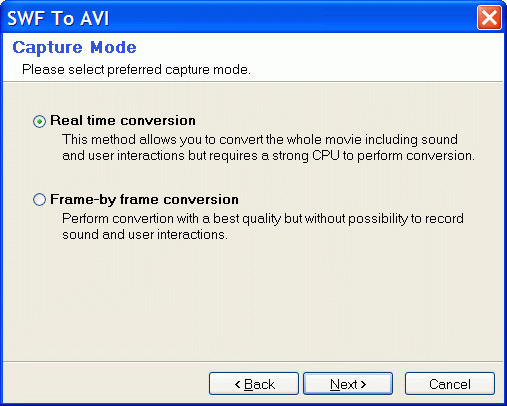Click the right chevron on the Next button

(x=363, y=384)
